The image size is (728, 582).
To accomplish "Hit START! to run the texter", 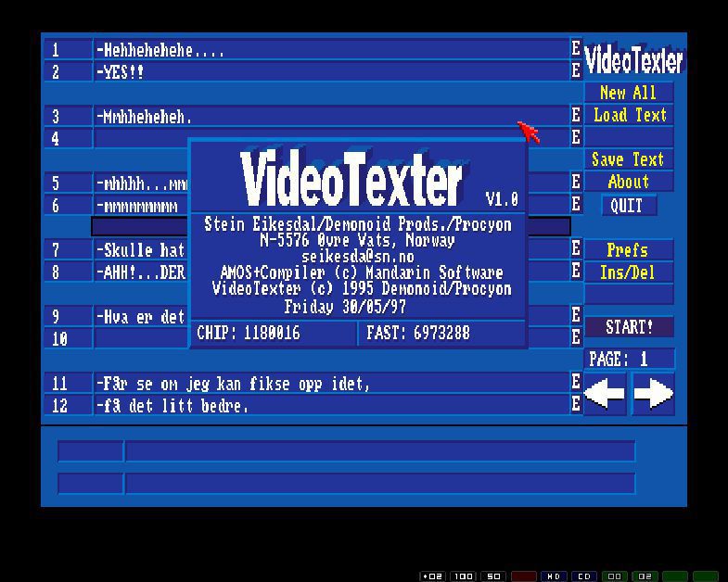I will click(629, 327).
